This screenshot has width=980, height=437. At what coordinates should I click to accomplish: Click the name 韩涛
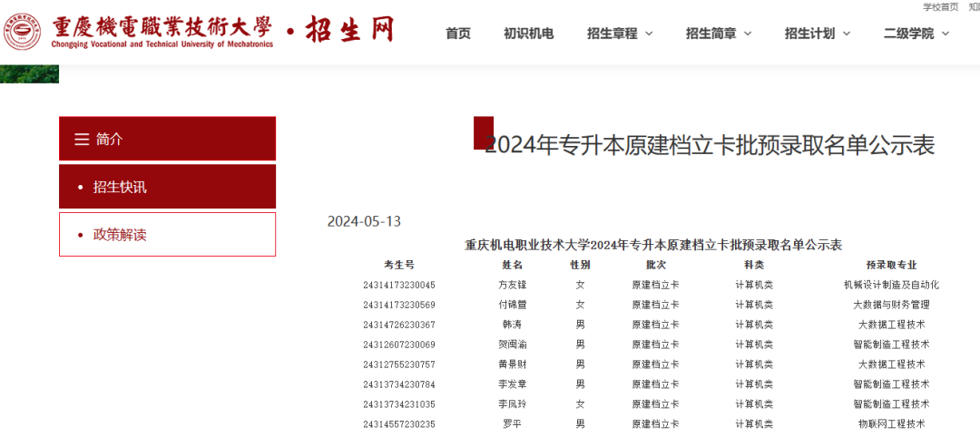pos(513,325)
